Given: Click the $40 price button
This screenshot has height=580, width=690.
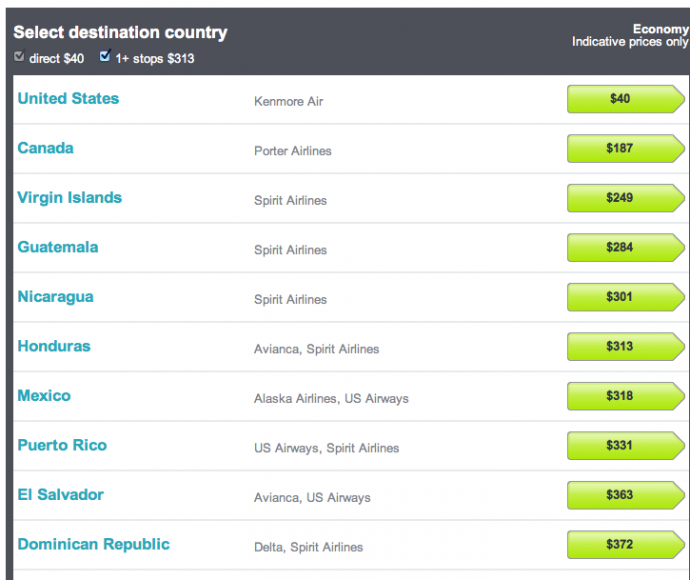Looking at the screenshot, I should click(x=622, y=99).
